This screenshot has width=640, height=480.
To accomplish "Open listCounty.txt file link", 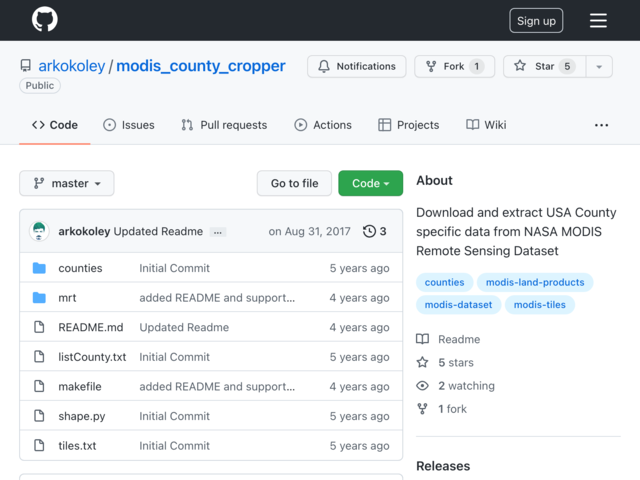I will pyautogui.click(x=92, y=357).
